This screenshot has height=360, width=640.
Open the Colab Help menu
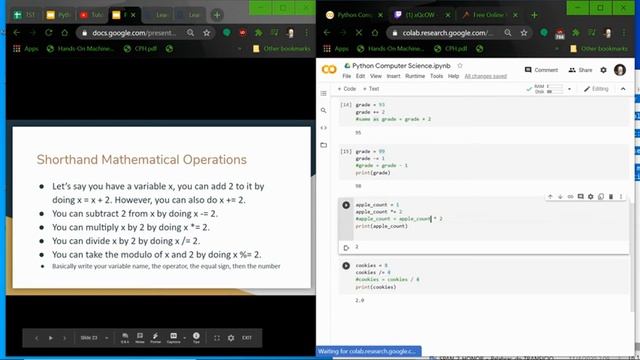pos(453,76)
